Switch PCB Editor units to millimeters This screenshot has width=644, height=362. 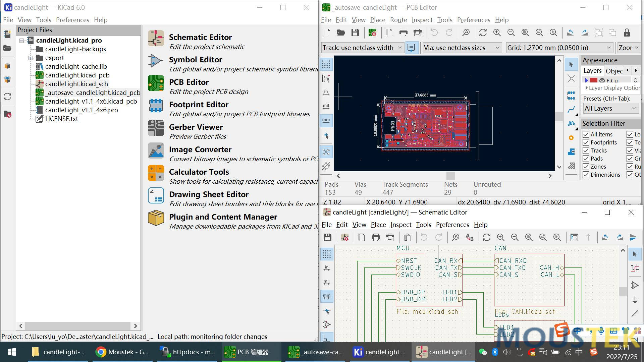(326, 120)
